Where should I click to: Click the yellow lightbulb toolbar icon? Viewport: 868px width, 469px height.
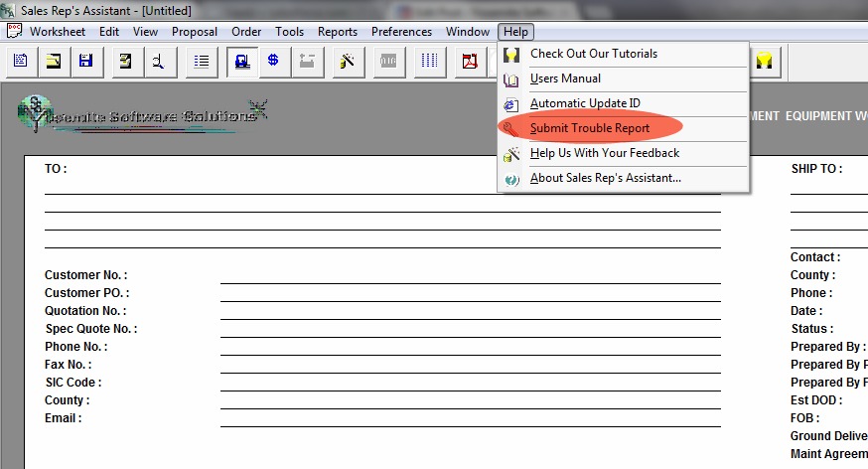(764, 62)
